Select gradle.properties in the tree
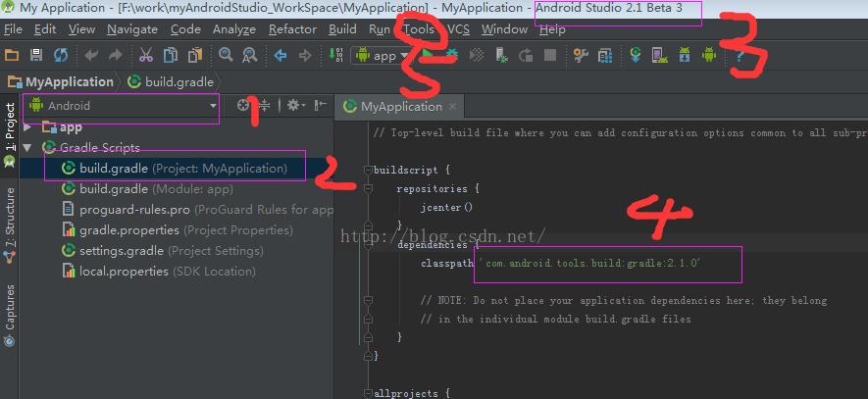Image resolution: width=868 pixels, height=399 pixels. 178,230
